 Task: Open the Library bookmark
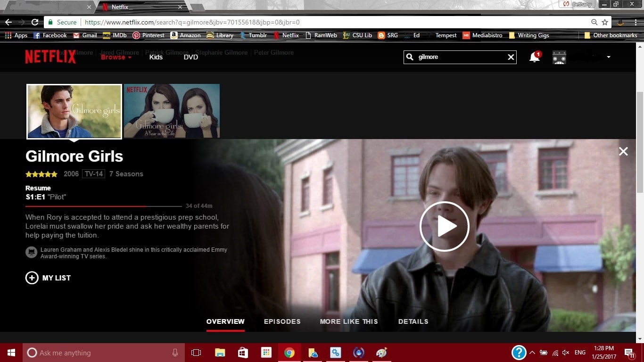click(x=220, y=35)
